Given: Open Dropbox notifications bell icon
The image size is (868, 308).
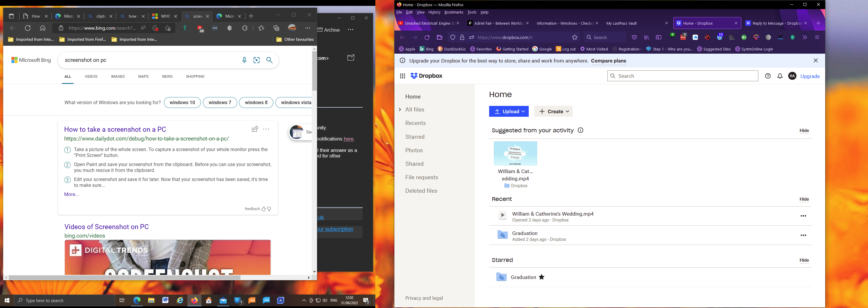Looking at the screenshot, I should [x=780, y=76].
